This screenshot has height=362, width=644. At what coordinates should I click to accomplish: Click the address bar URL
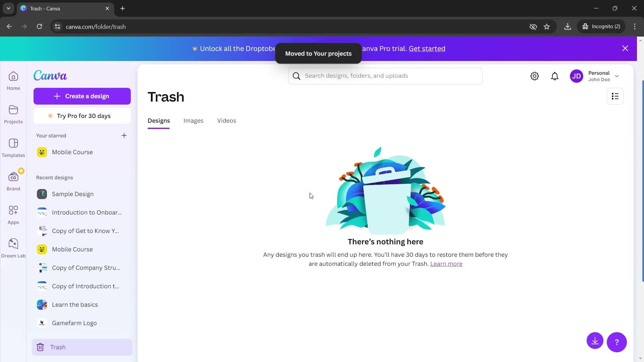coord(96,26)
